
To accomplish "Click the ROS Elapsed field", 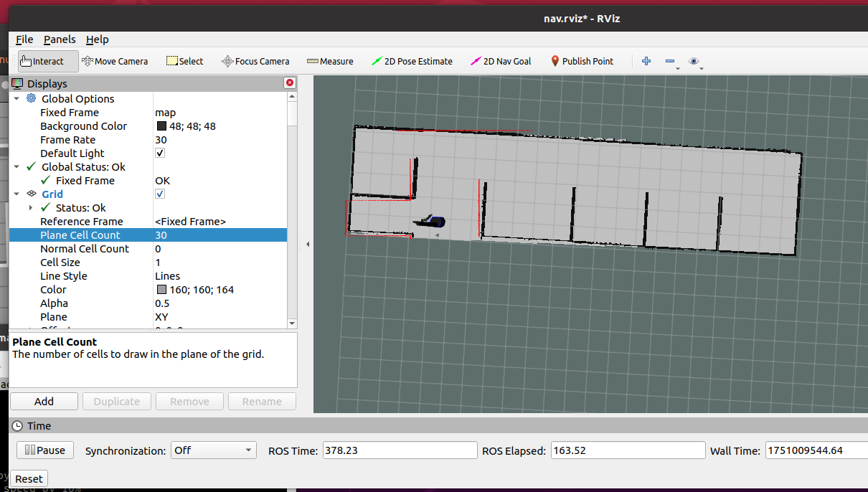I will coord(628,450).
